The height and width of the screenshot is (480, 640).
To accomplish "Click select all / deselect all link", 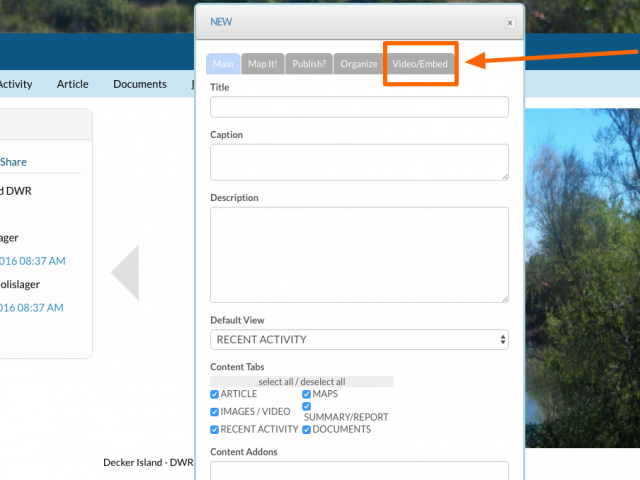I will pos(301,382).
